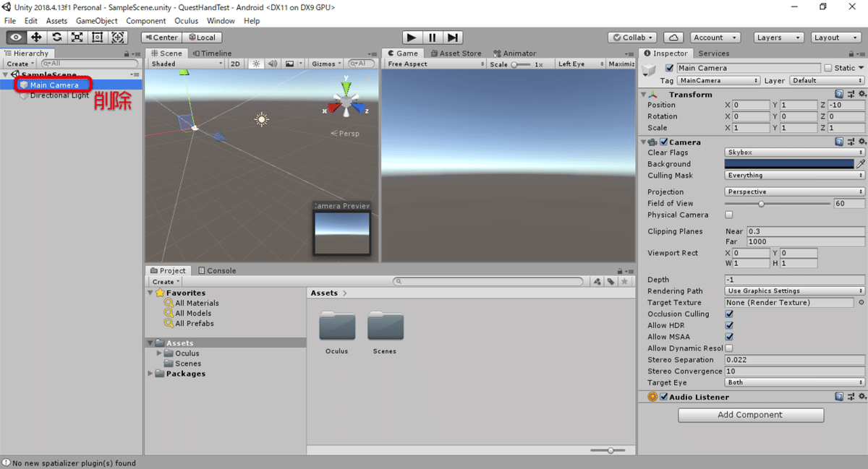Select the Scale tool

coord(77,37)
